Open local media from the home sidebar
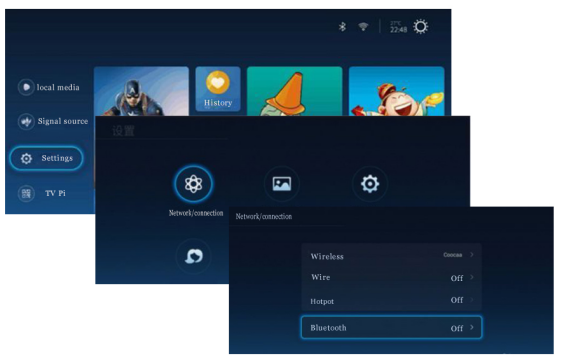Screen dimensions: 562x363 [49, 87]
